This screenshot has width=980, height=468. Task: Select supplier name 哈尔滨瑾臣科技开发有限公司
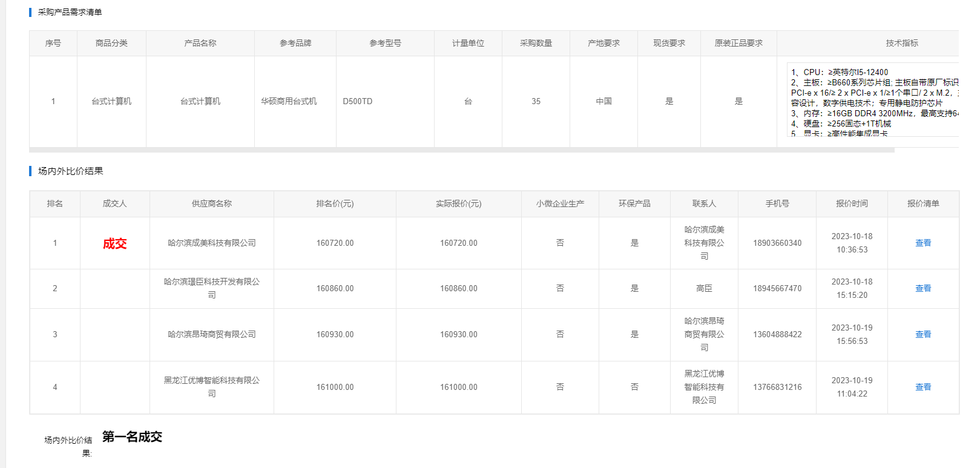click(211, 288)
